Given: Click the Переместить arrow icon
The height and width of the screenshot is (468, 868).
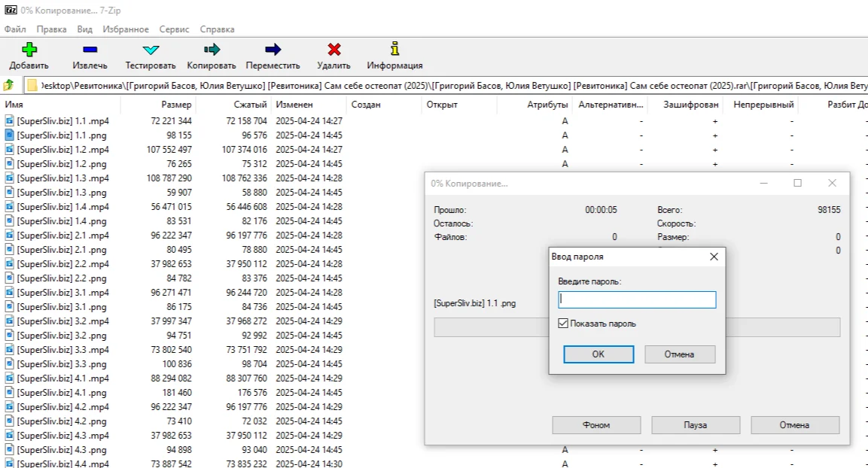Looking at the screenshot, I should [x=273, y=50].
